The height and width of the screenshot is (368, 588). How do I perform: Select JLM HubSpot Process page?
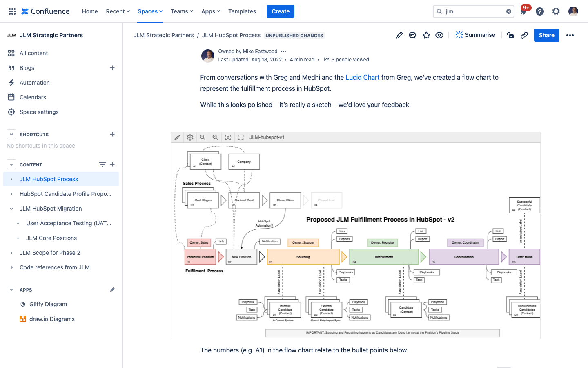point(61,179)
